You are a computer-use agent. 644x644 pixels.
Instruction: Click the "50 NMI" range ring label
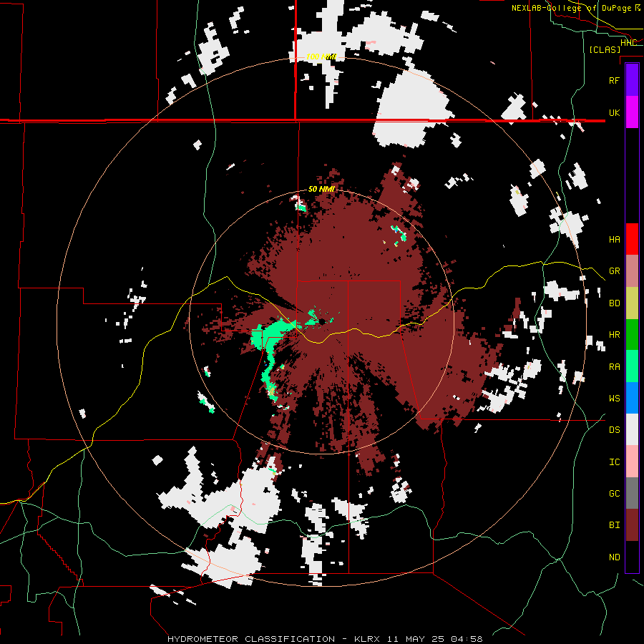tap(321, 189)
